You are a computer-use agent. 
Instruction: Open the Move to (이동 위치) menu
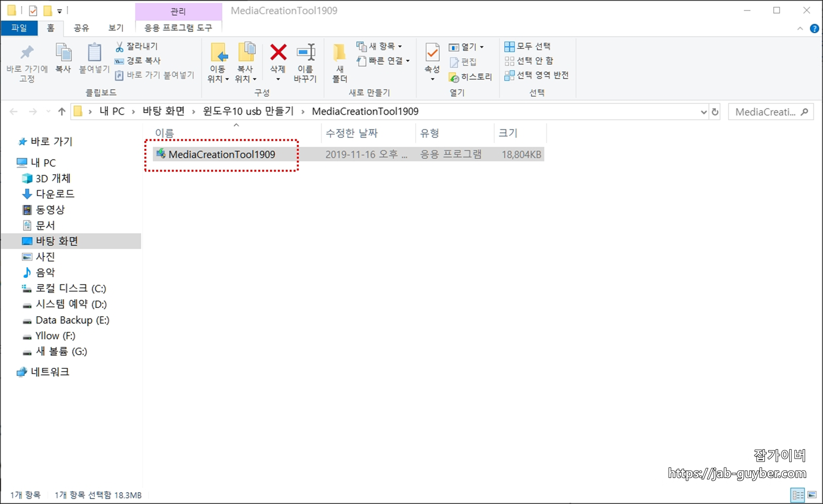[218, 63]
